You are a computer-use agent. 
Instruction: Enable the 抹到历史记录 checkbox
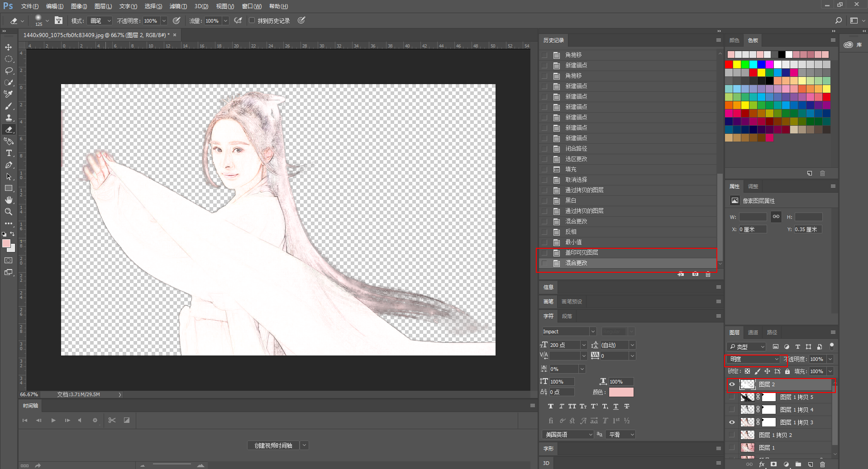(252, 20)
